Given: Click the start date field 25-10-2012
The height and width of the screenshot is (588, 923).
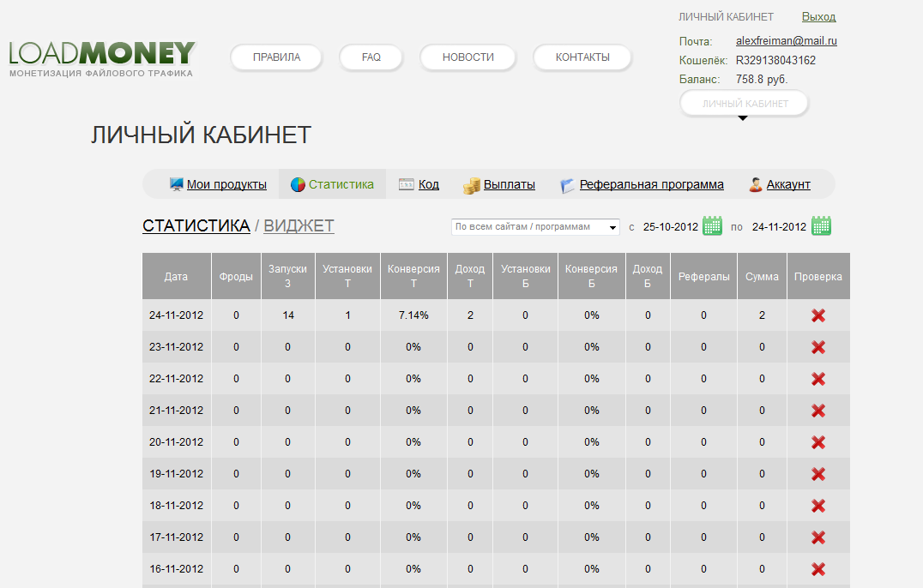Looking at the screenshot, I should coord(671,227).
